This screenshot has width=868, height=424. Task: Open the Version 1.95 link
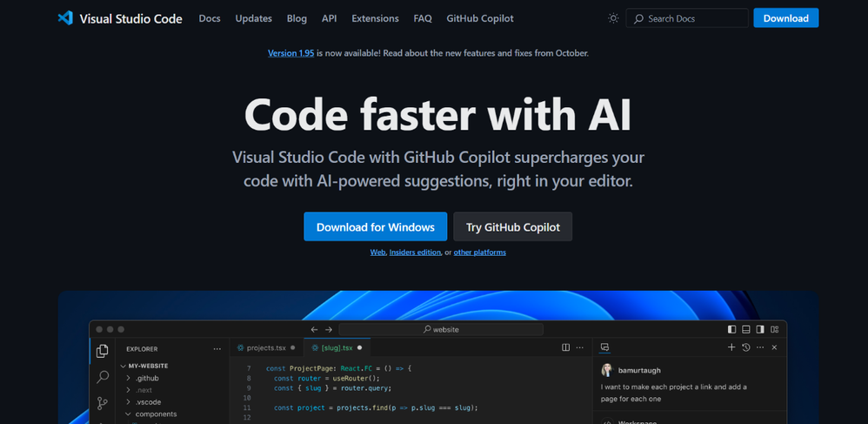point(291,53)
